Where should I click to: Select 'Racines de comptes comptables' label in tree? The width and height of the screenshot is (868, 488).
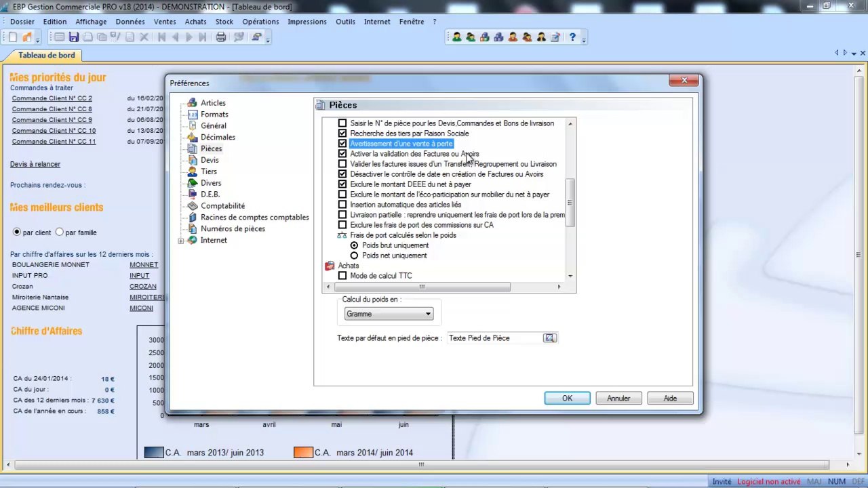(x=255, y=218)
